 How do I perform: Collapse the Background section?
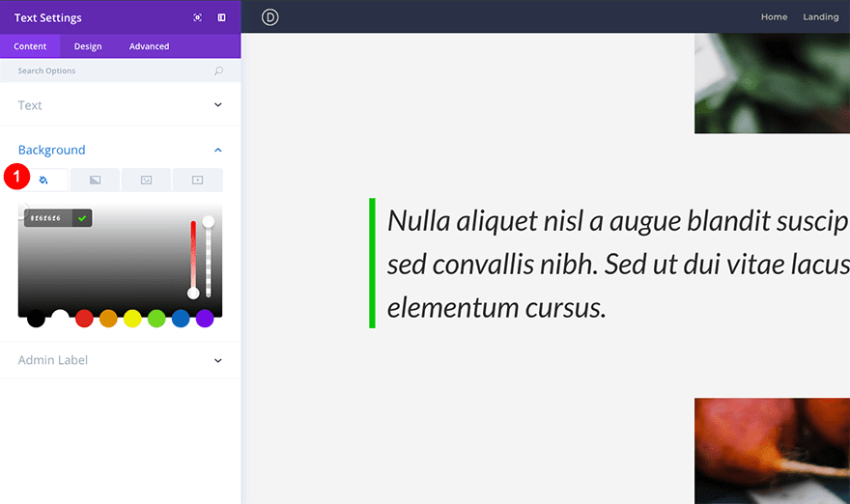click(217, 150)
